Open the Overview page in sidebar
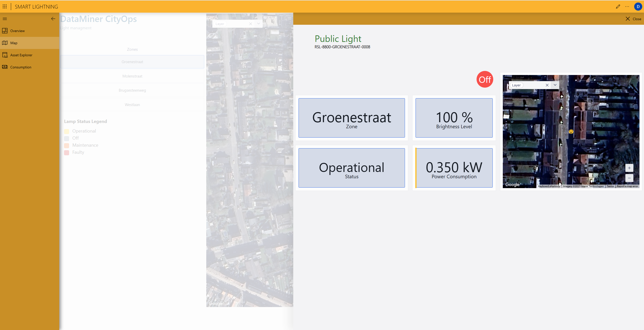The image size is (644, 330). point(17,31)
